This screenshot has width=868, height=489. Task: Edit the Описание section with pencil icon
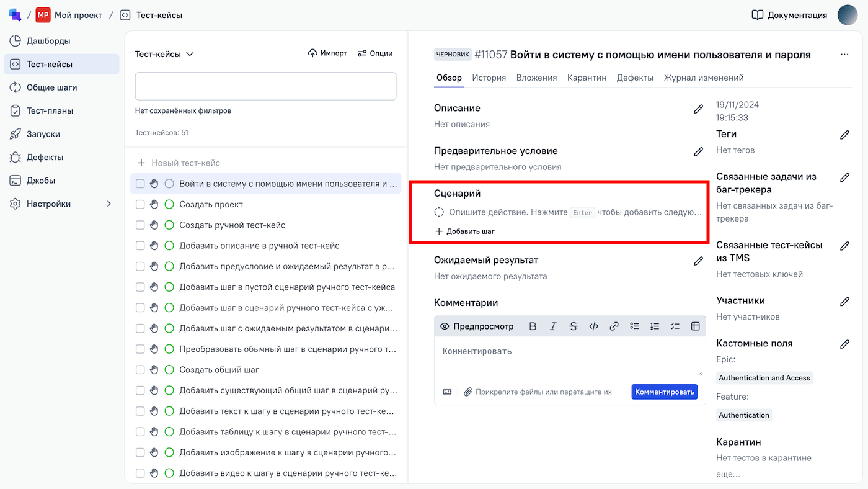pos(698,109)
